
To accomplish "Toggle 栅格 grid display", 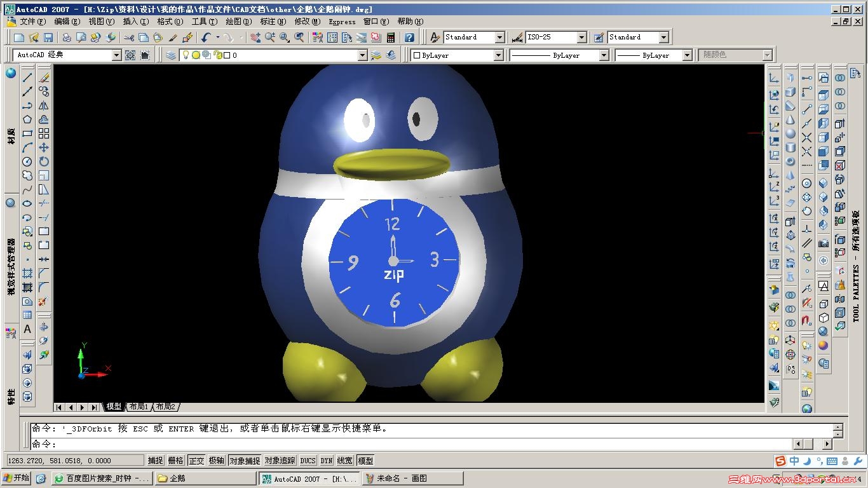I will (x=176, y=461).
